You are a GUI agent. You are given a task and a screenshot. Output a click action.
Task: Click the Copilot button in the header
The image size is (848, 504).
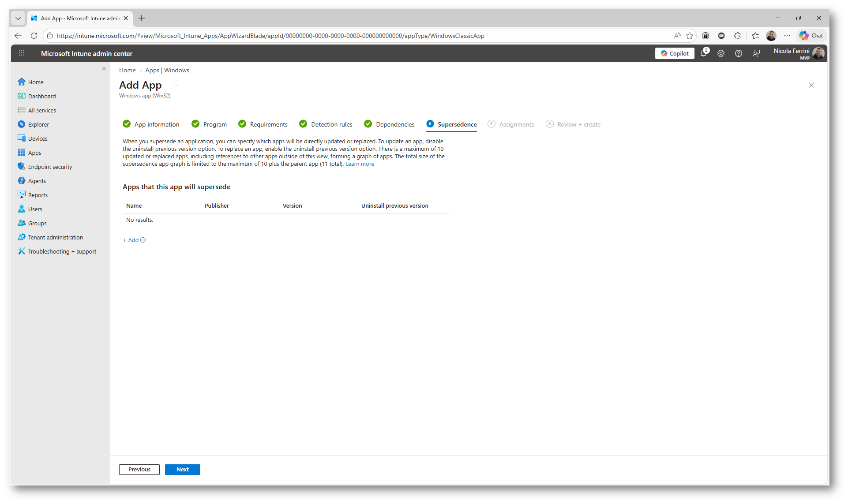point(675,53)
